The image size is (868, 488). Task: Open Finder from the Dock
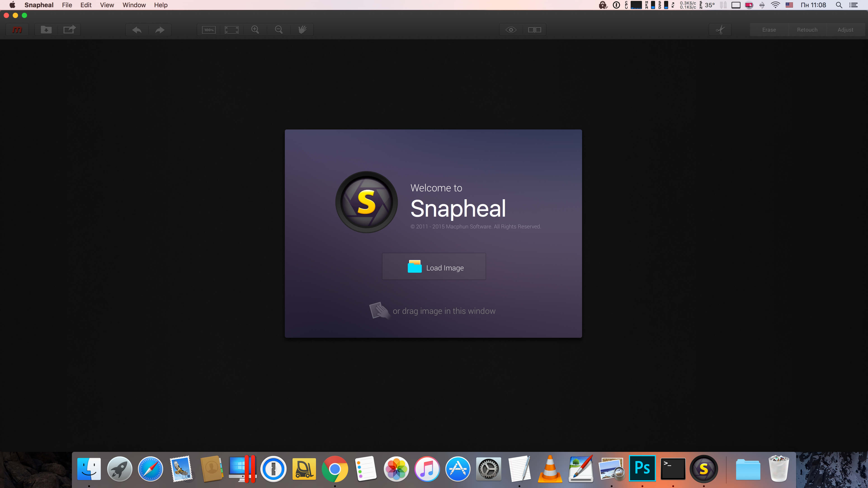tap(89, 469)
